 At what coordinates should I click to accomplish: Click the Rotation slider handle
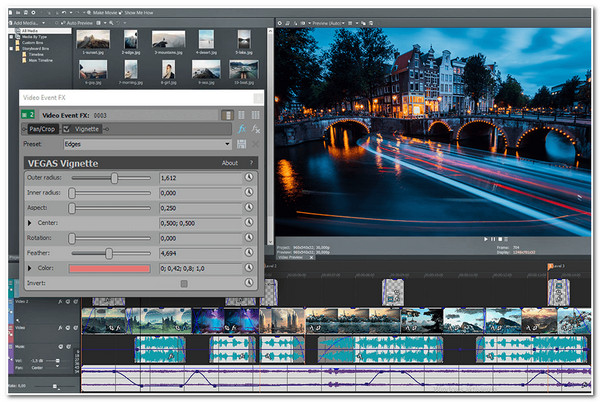coord(72,238)
